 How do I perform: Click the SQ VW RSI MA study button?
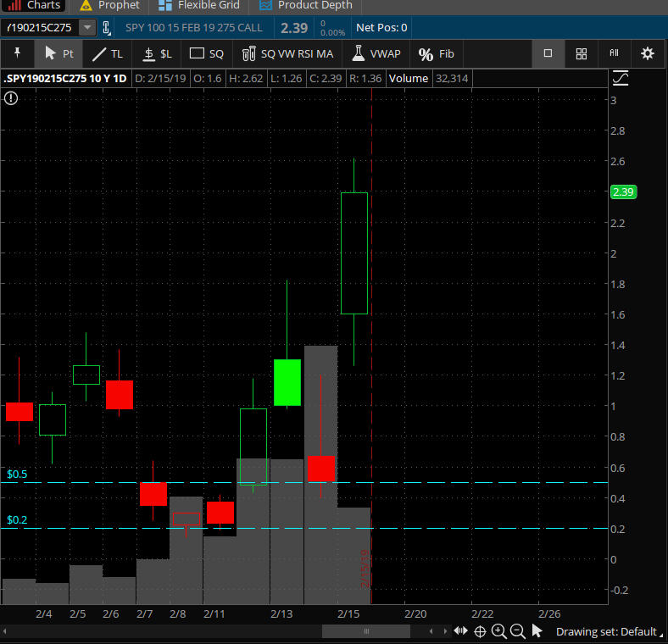pos(287,53)
